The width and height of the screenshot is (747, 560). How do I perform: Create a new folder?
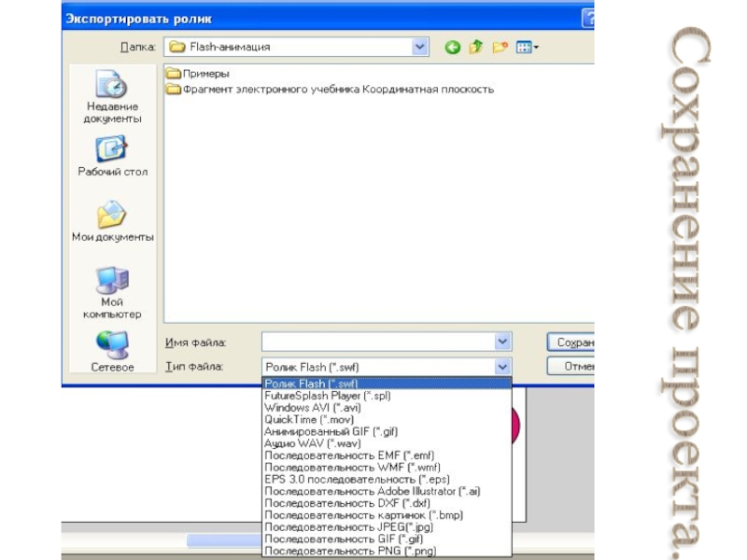coord(500,48)
